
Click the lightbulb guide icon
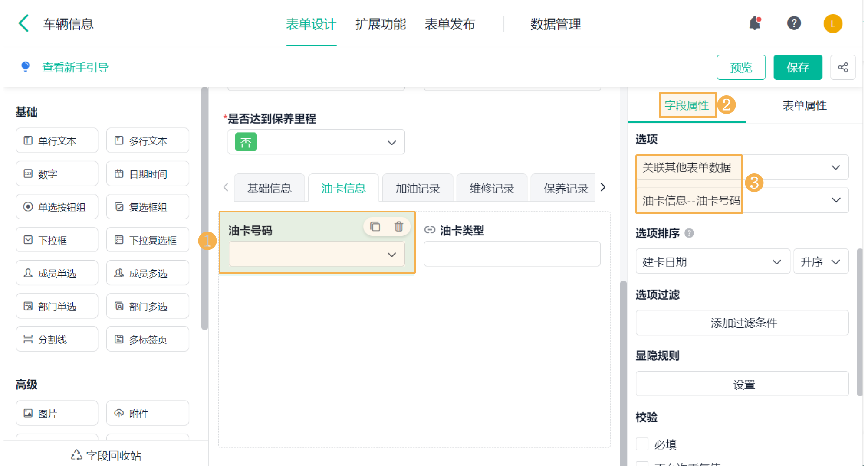coord(25,67)
